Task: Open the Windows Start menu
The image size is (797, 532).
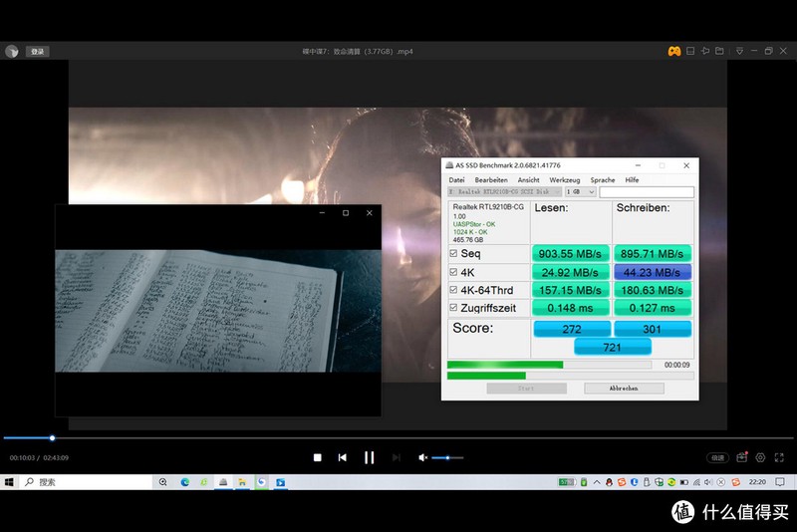Action: (x=9, y=482)
